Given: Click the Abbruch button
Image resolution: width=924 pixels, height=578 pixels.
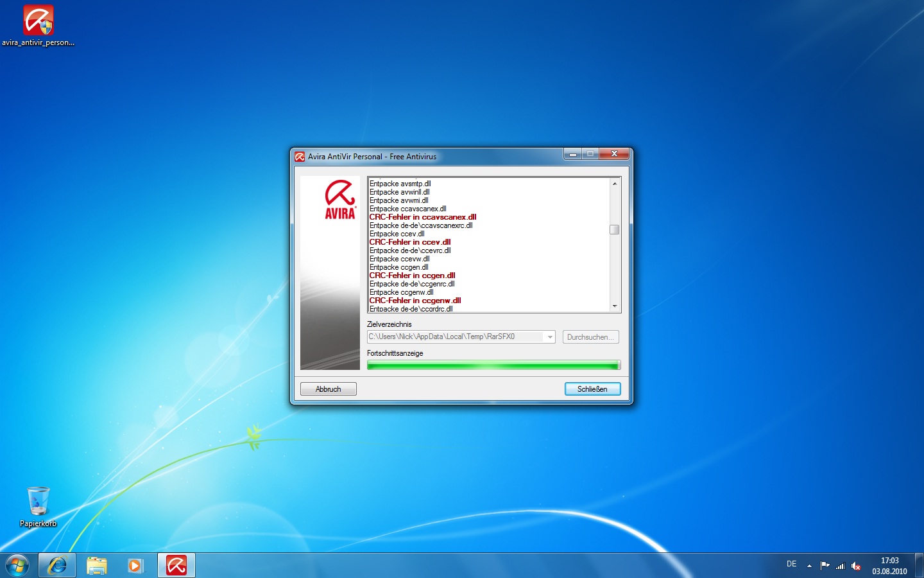Looking at the screenshot, I should tap(329, 389).
